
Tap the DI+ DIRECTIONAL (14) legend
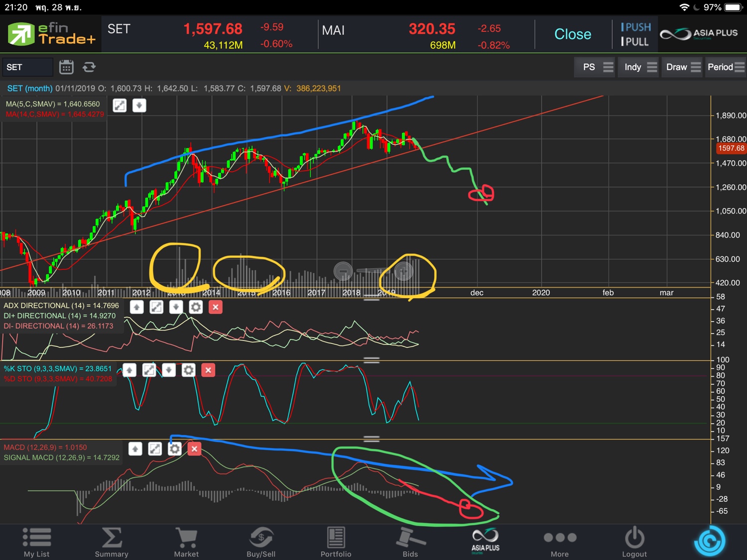pyautogui.click(x=59, y=316)
